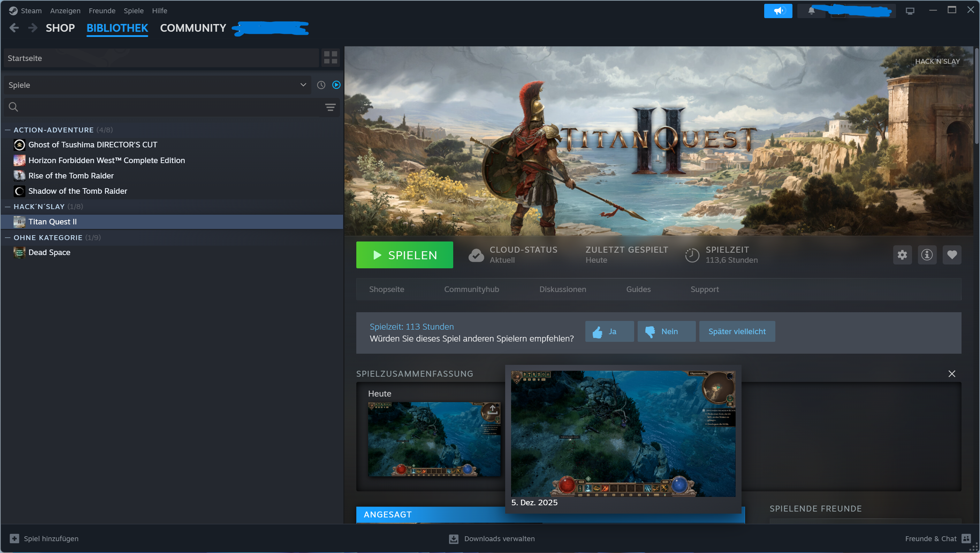
Task: Collapse the ACTION-ADVENTURE category
Action: pos(7,130)
